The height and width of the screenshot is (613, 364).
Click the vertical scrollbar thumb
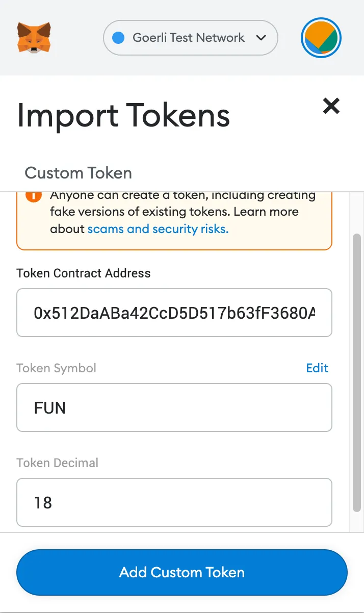pos(357,372)
